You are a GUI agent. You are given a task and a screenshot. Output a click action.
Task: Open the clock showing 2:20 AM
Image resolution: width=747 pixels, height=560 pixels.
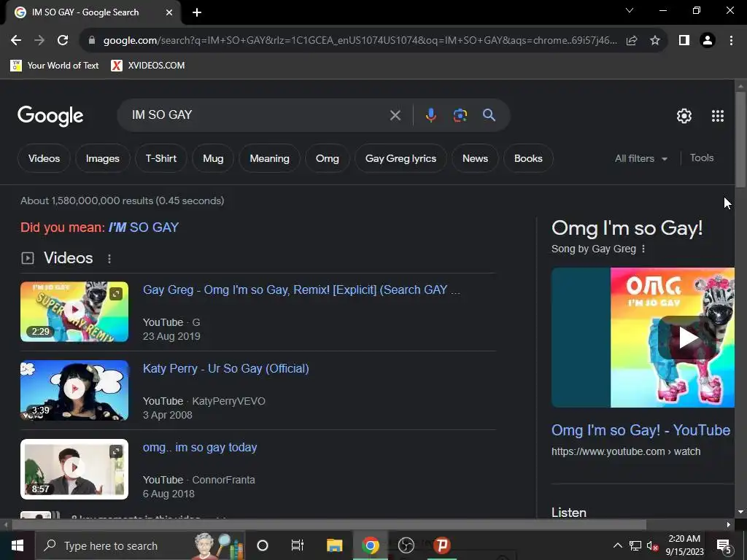684,545
